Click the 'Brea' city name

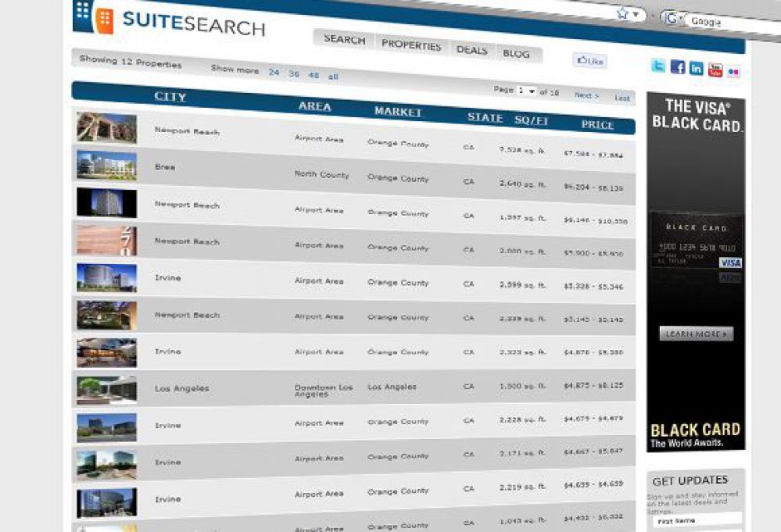coord(164,166)
